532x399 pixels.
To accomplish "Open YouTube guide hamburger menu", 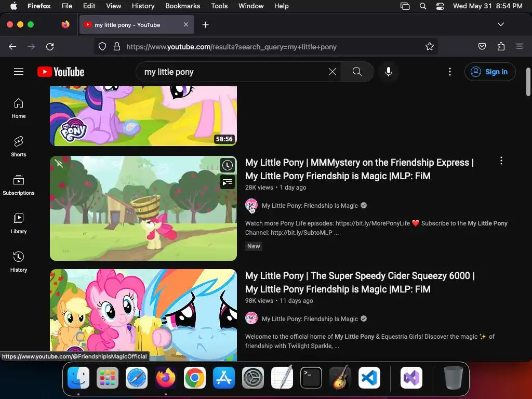I will [19, 72].
